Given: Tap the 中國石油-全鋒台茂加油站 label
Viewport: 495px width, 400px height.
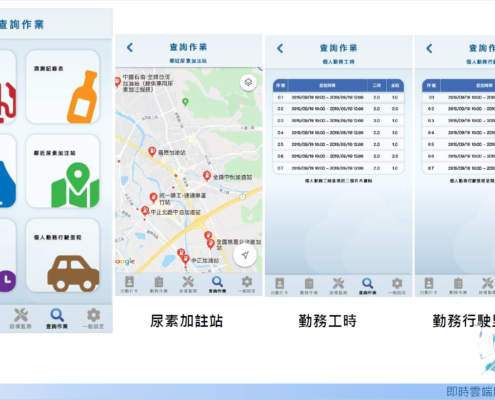Looking at the screenshot, I should point(148,83).
